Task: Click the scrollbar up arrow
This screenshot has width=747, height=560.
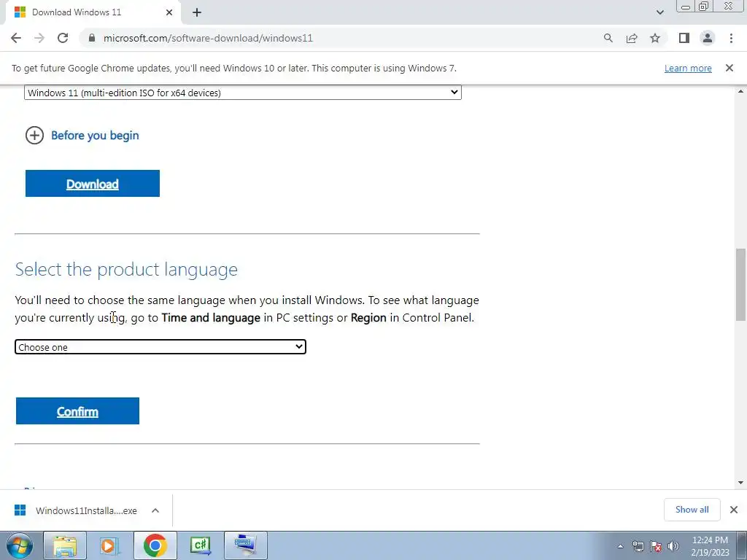Action: 741,91
